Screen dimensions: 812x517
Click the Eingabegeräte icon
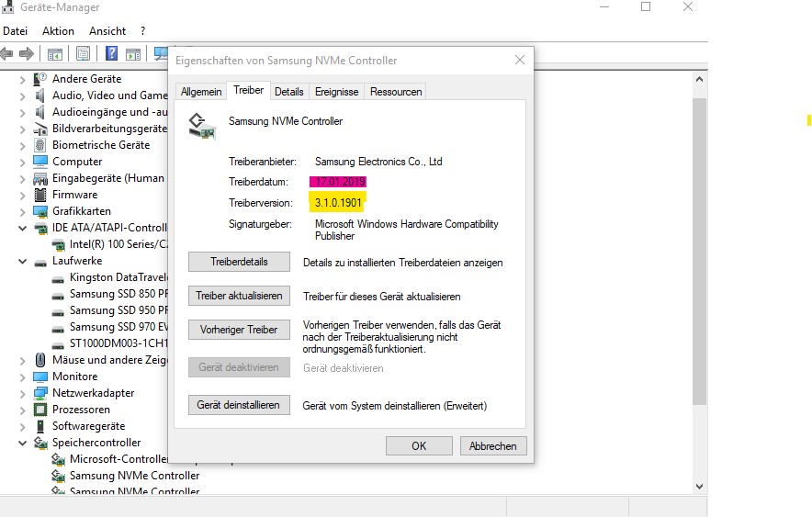tap(40, 178)
